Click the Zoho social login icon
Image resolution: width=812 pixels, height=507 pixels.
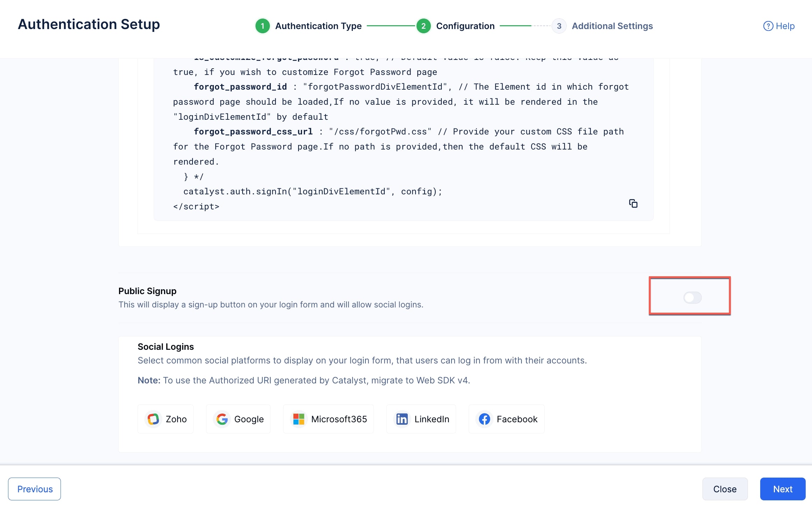point(153,419)
